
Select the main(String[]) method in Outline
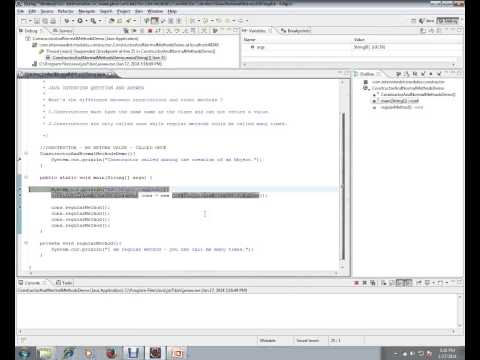tap(396, 101)
